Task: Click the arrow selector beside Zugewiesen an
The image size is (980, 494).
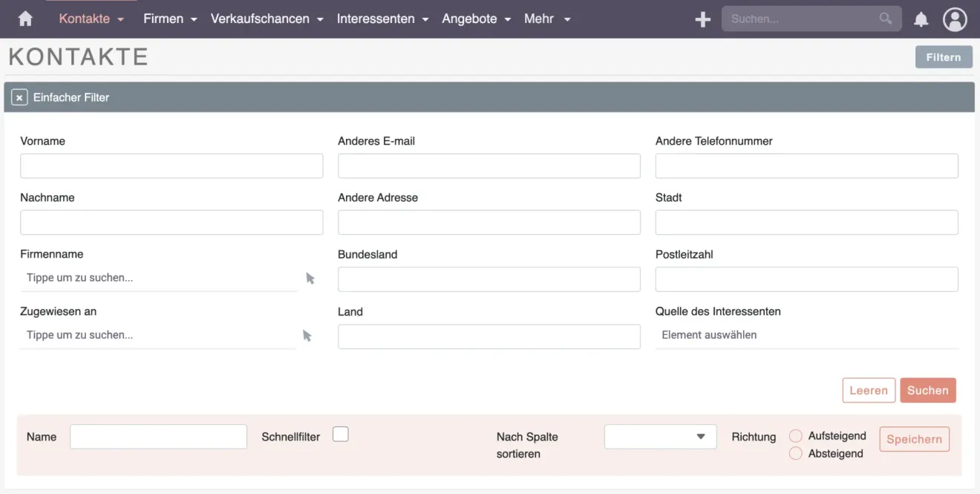Action: [x=307, y=336]
